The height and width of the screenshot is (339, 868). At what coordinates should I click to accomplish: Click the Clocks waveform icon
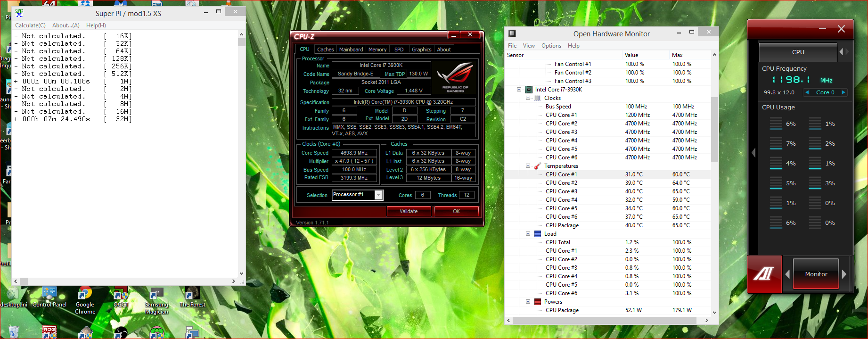click(538, 98)
